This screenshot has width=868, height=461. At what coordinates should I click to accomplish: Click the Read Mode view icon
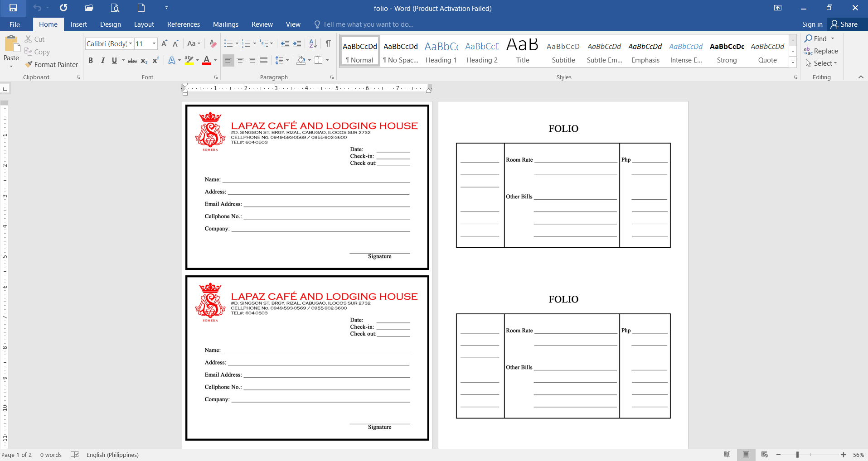(727, 455)
